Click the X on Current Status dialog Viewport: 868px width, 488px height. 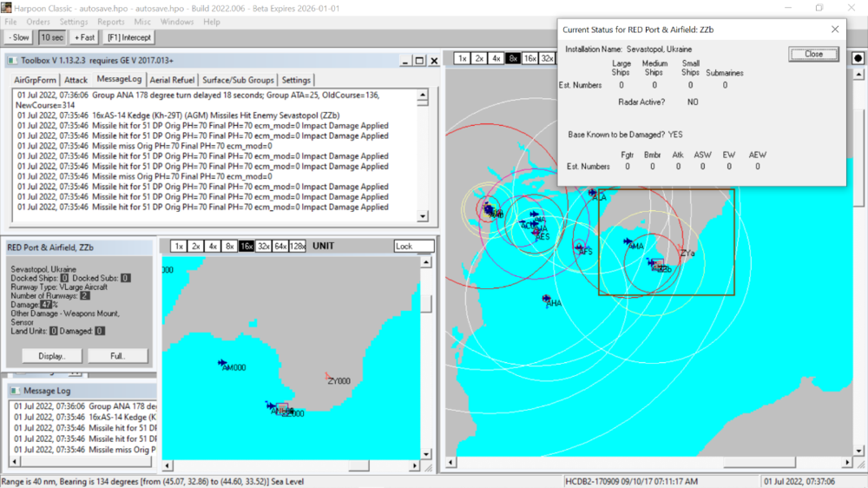coord(835,30)
